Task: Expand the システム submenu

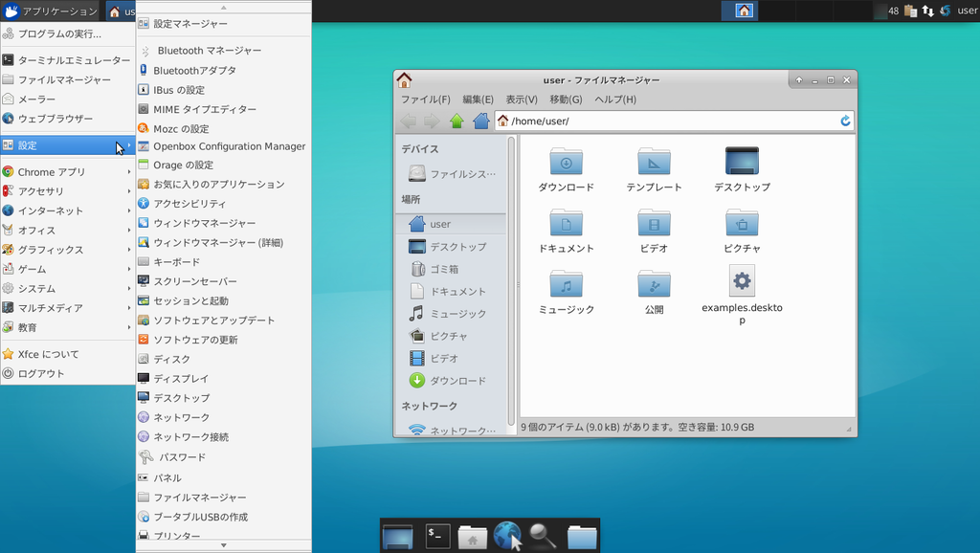Action: click(x=68, y=289)
